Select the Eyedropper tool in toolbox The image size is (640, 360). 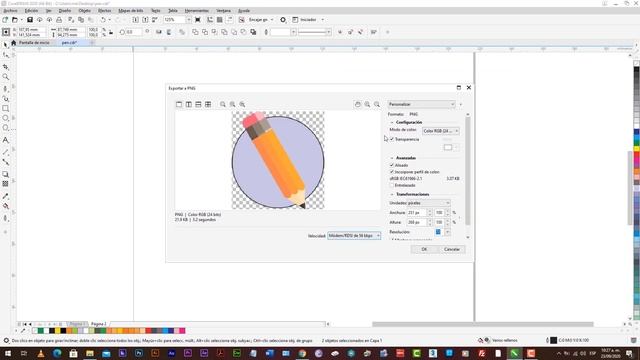pos(6,196)
